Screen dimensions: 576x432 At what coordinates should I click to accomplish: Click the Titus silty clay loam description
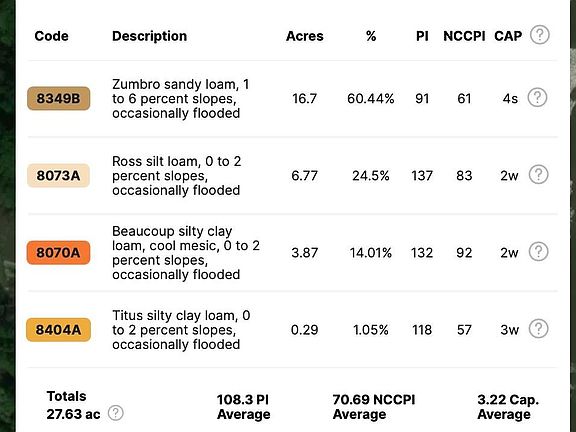(x=181, y=330)
